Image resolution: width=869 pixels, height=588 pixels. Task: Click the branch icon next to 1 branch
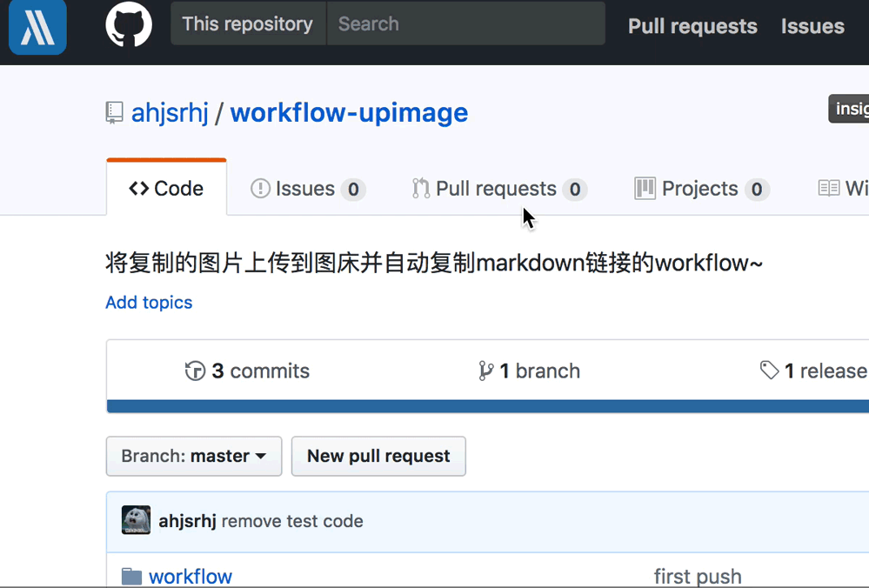(x=488, y=370)
